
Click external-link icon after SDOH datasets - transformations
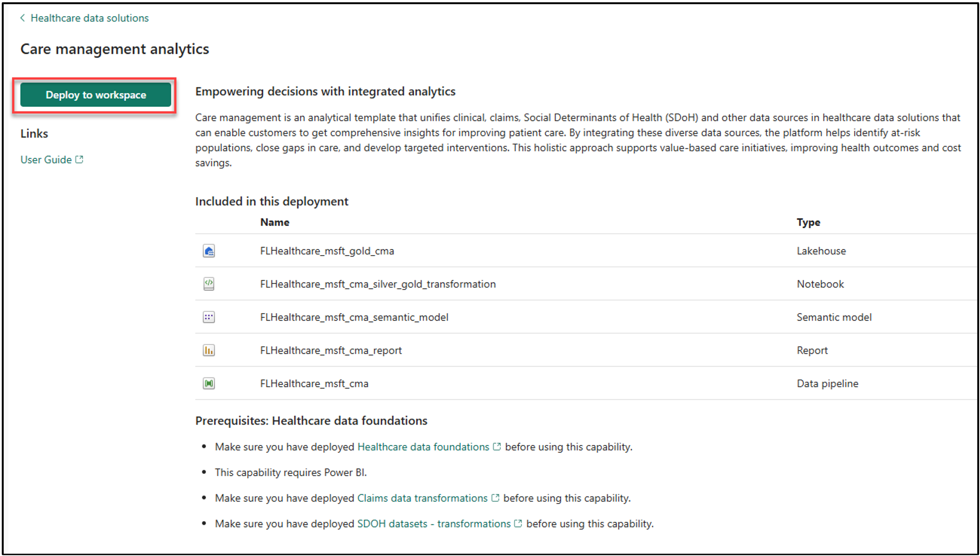[x=518, y=523]
